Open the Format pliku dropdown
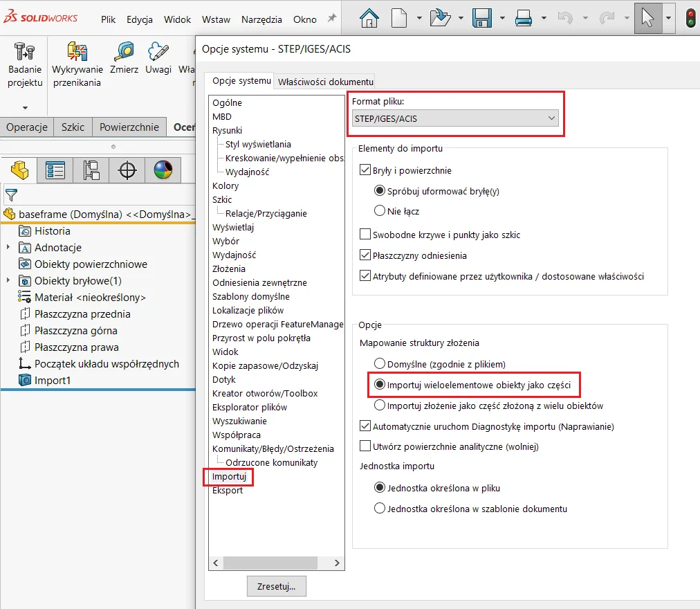 pyautogui.click(x=455, y=118)
